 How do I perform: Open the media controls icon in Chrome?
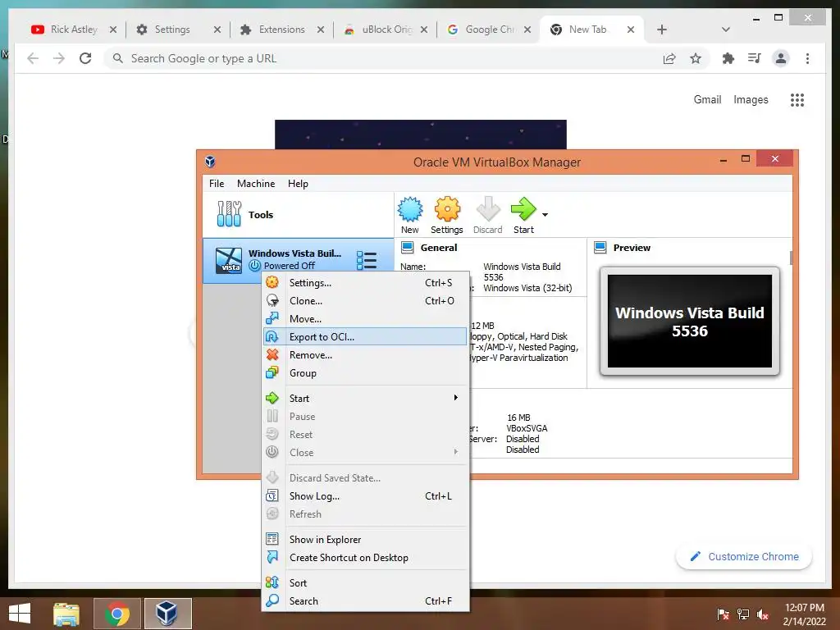click(x=755, y=58)
